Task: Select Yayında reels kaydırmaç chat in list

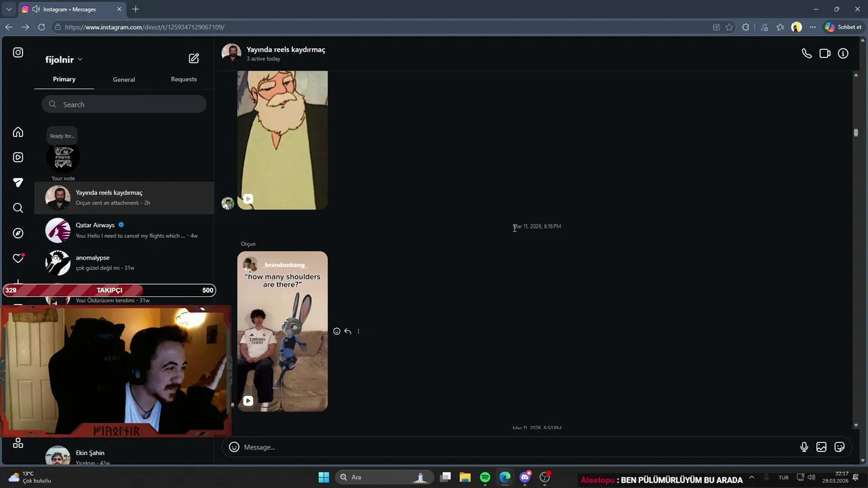Action: click(x=124, y=198)
